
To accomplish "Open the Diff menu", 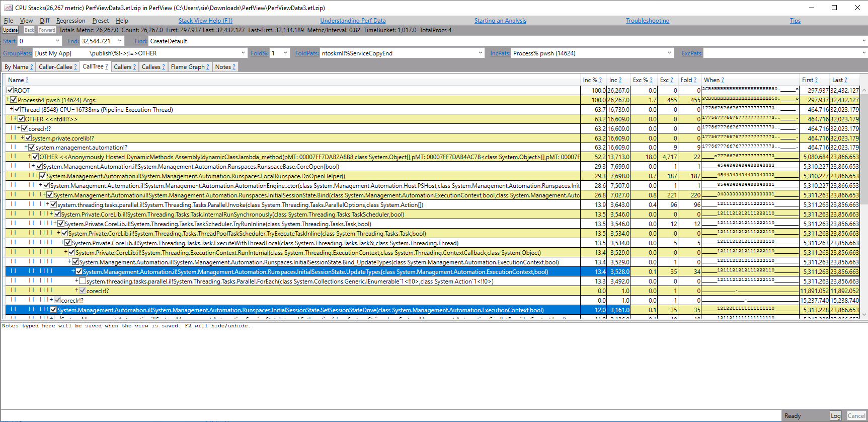I will pos(45,21).
